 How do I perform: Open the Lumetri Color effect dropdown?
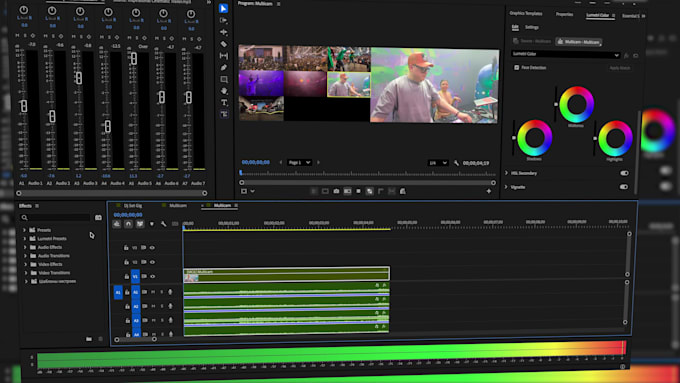[565, 54]
